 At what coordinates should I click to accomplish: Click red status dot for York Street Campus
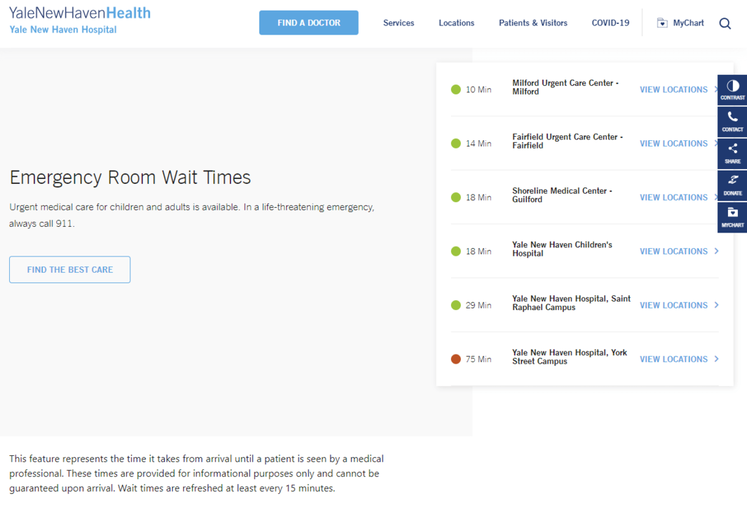tap(456, 359)
